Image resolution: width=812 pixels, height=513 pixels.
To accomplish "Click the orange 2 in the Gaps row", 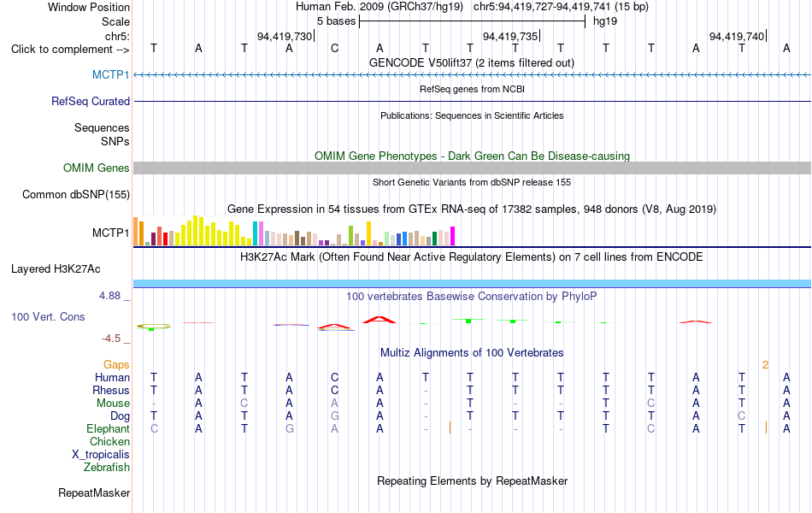I will click(x=765, y=365).
